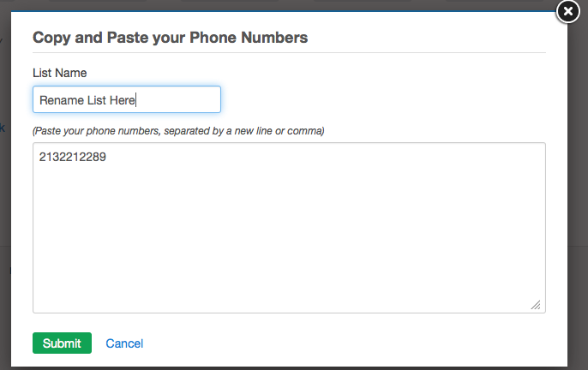Image resolution: width=588 pixels, height=370 pixels.
Task: Click the "List Name" label
Action: 59,73
